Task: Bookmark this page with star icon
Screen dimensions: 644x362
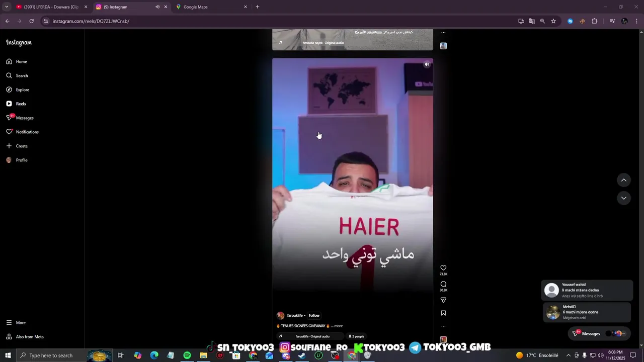Action: point(553,21)
